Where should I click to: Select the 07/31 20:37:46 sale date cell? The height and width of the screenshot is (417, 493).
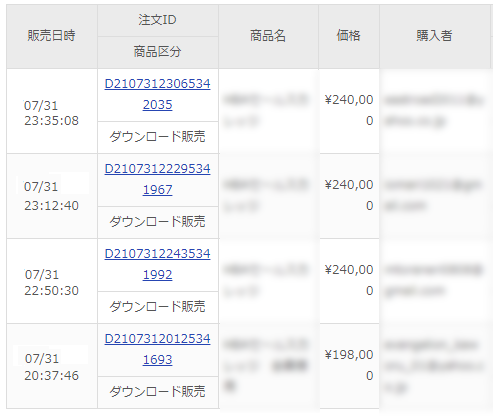pos(52,367)
